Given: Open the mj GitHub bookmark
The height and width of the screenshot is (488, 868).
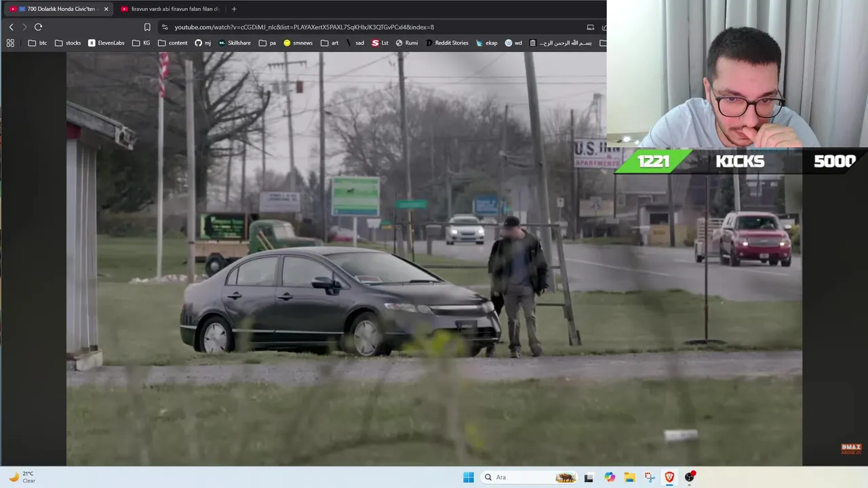Looking at the screenshot, I should pyautogui.click(x=203, y=43).
